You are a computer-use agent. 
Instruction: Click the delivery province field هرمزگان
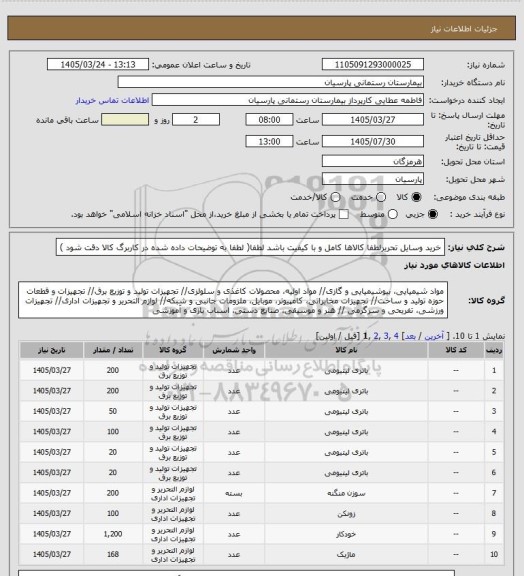373,161
